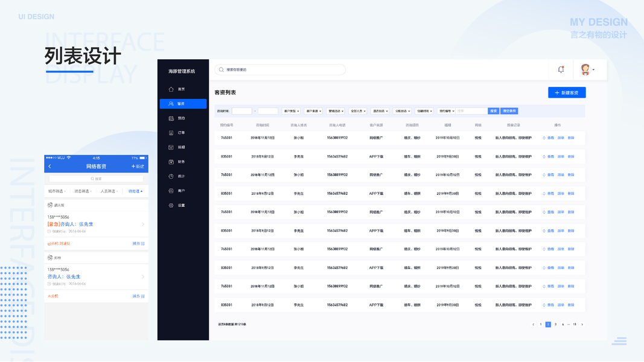Tap 操作 on the 未分配 mobile card
The height and width of the screenshot is (362, 644).
[x=138, y=296]
